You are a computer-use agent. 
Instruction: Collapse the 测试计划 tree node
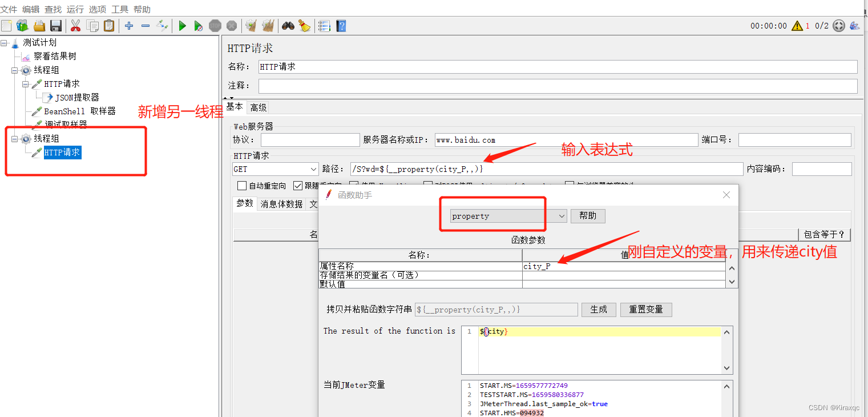pos(5,43)
